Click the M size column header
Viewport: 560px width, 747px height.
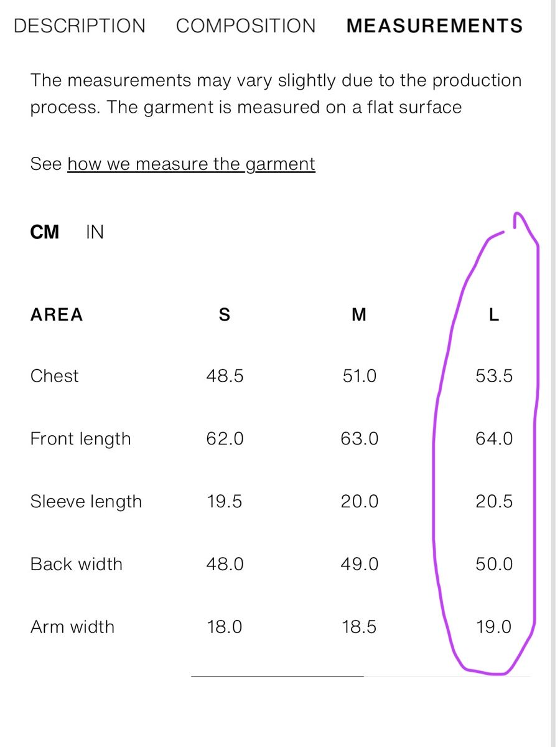(x=359, y=314)
